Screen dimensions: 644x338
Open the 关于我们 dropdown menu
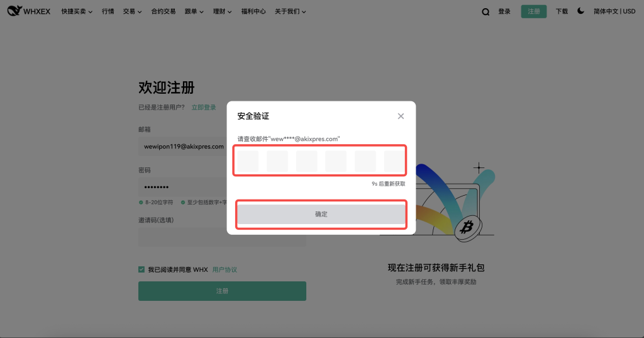pyautogui.click(x=290, y=11)
